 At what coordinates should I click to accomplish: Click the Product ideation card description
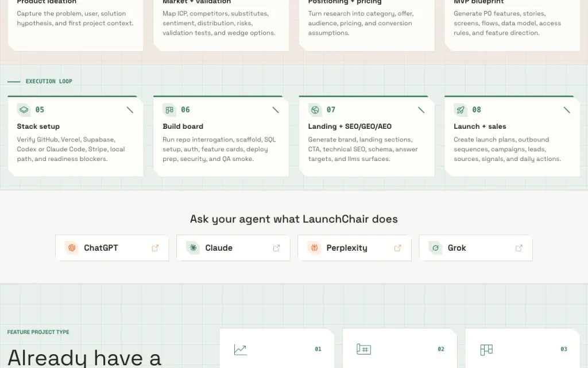75,18
